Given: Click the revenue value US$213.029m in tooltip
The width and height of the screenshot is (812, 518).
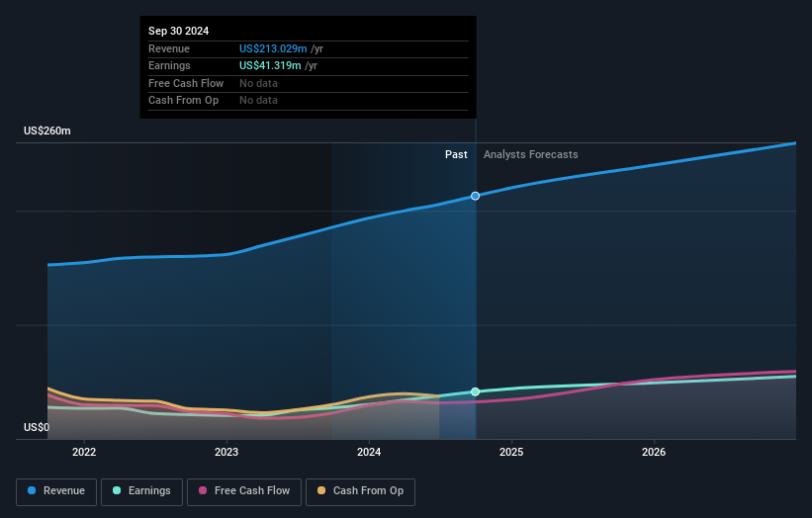Looking at the screenshot, I should (273, 48).
